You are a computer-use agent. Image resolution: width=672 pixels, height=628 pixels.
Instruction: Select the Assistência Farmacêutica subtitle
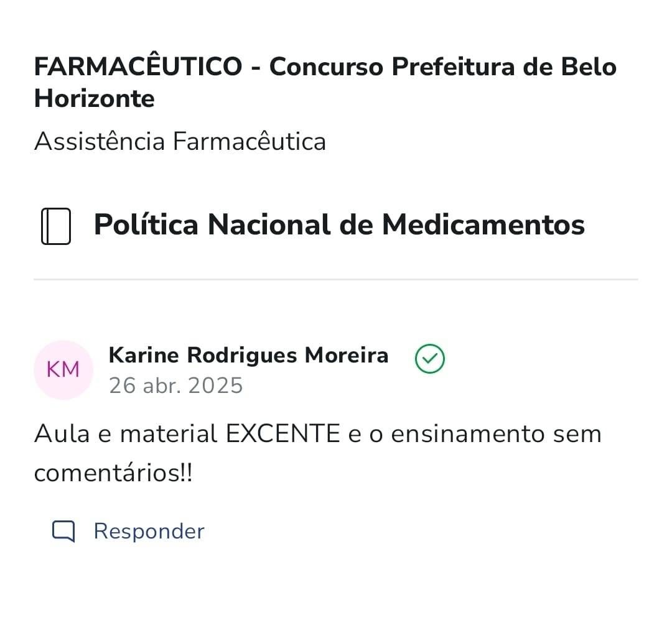tap(180, 141)
